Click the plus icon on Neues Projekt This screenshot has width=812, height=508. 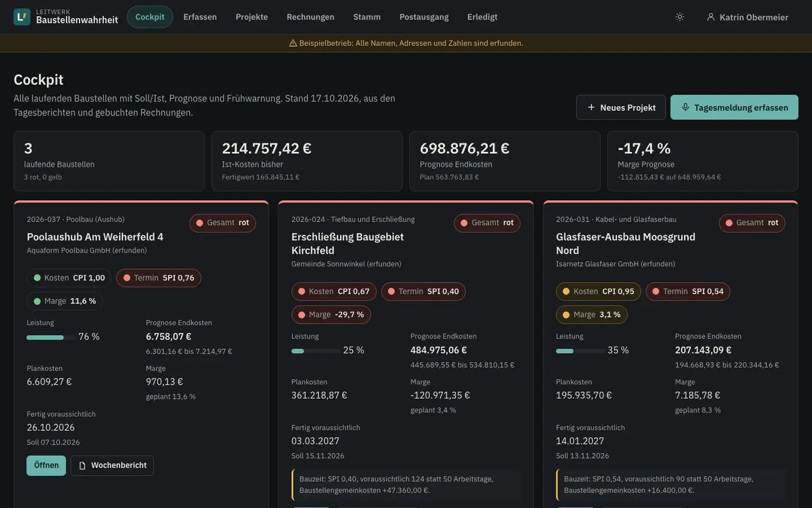coord(591,107)
